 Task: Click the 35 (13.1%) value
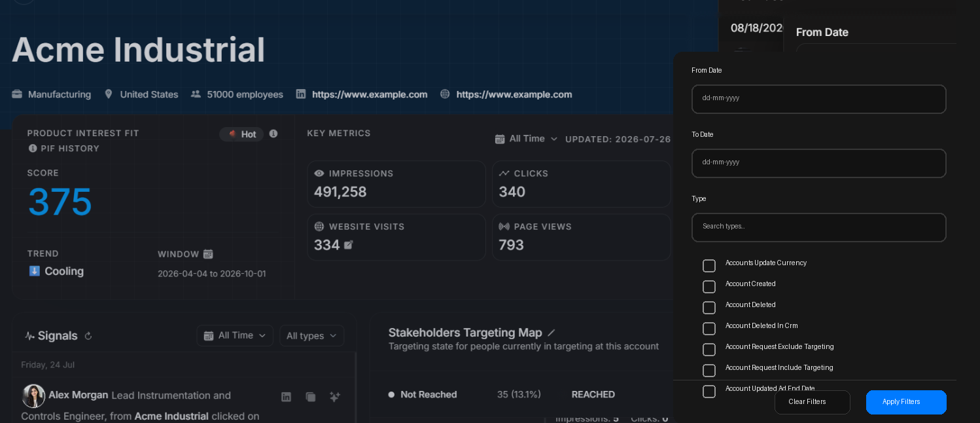point(519,394)
